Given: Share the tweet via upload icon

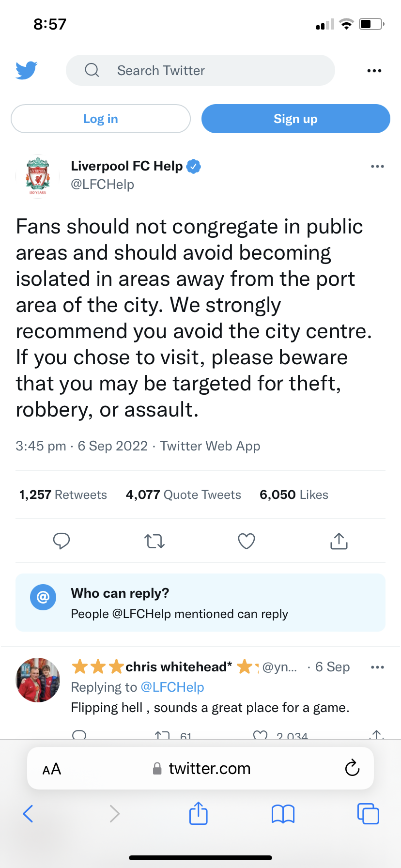Looking at the screenshot, I should pyautogui.click(x=339, y=541).
